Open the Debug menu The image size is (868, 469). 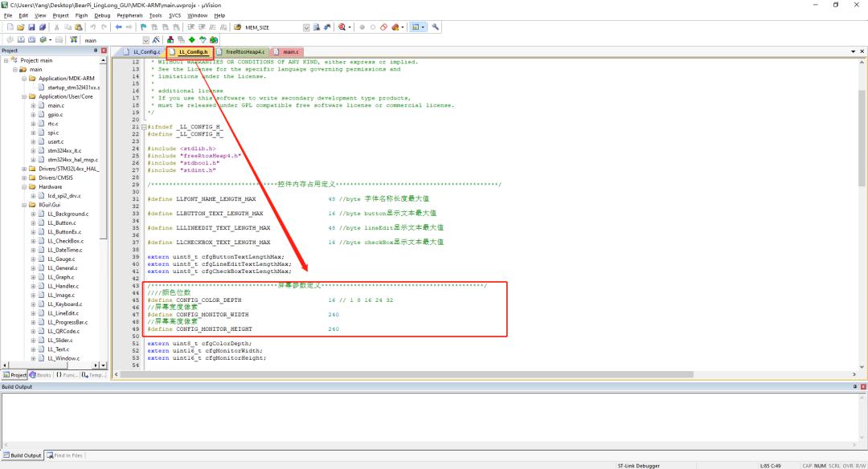(102, 15)
